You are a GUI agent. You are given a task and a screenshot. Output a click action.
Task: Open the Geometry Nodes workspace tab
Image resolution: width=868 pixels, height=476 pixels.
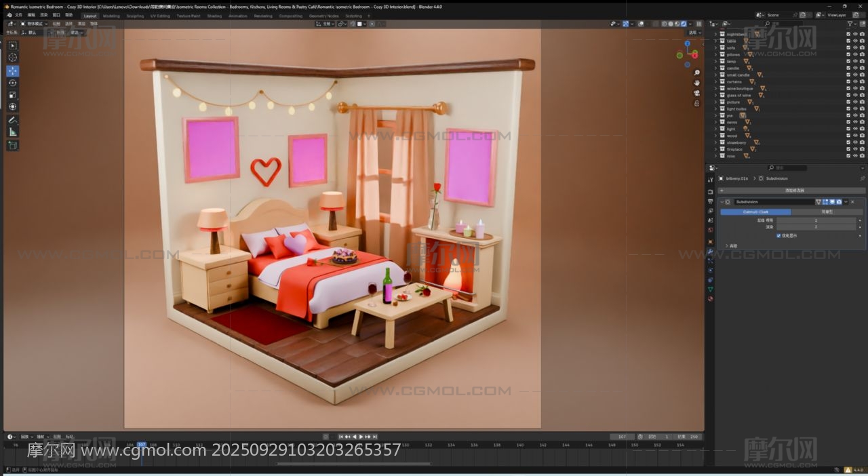click(x=323, y=16)
